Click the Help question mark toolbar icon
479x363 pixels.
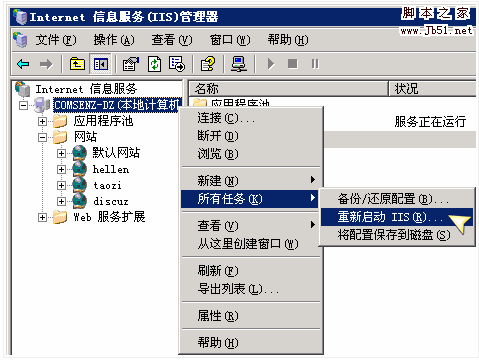pyautogui.click(x=208, y=64)
